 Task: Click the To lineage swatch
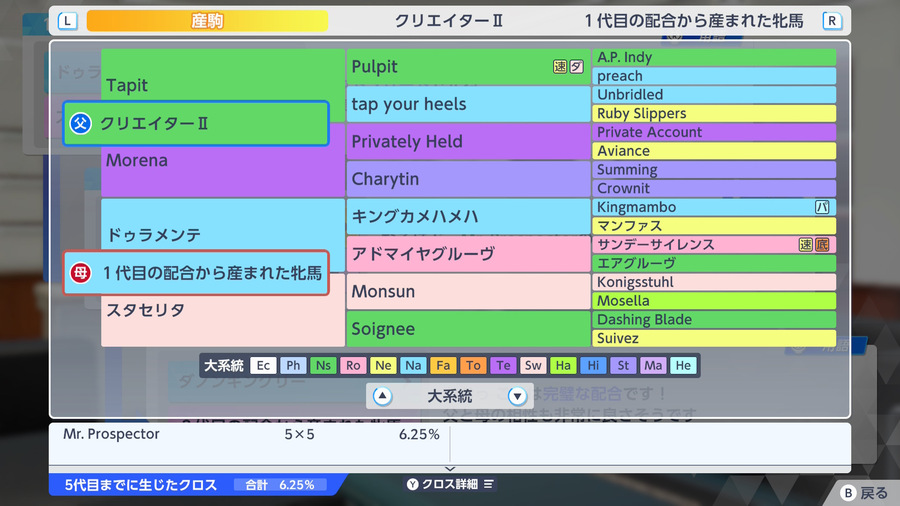(x=473, y=365)
